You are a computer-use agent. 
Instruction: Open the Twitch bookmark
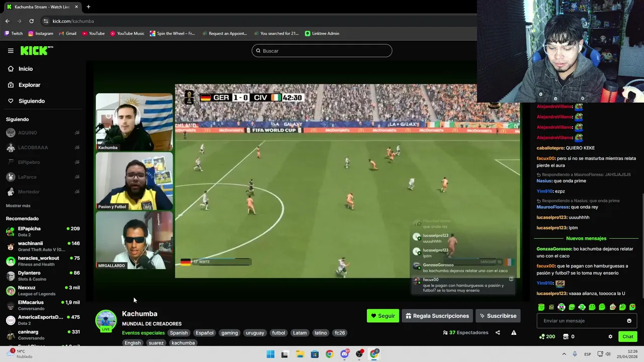[14, 34]
